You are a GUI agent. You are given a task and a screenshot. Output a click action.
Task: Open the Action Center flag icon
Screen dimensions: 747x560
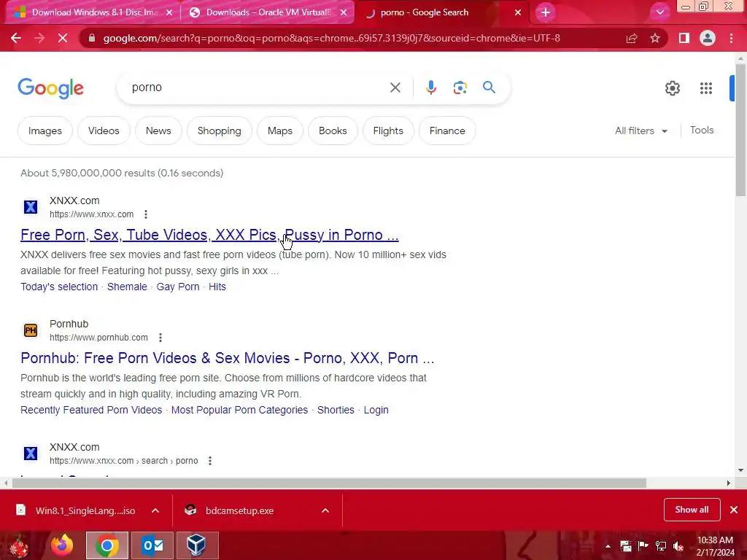coord(643,545)
